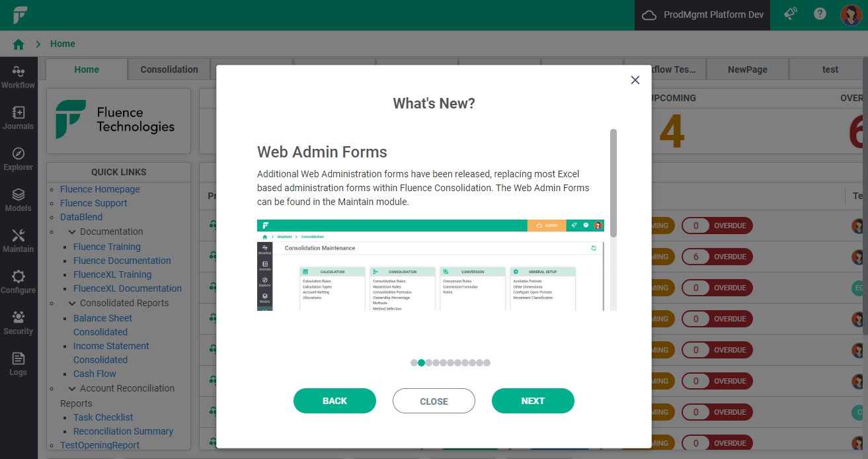
Task: Click the QUICK LINKS panel header
Action: [x=119, y=172]
